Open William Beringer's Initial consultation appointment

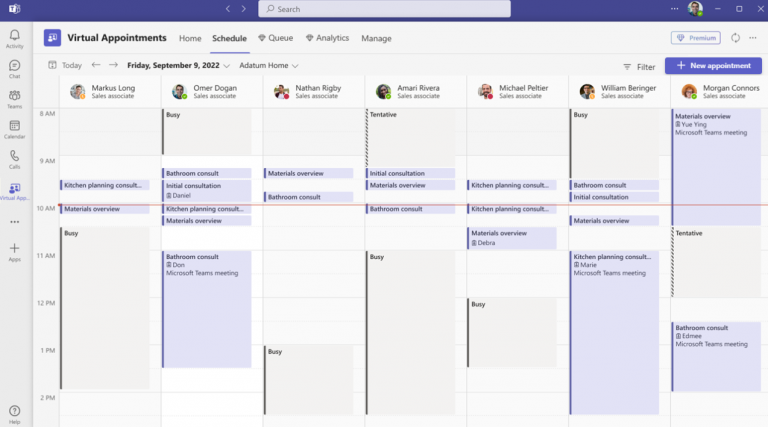pos(614,197)
